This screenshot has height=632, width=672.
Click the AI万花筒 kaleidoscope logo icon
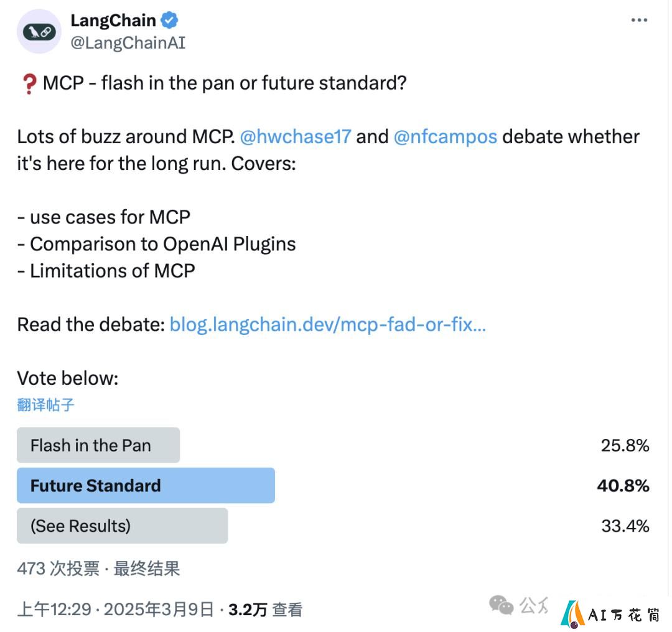(x=572, y=614)
